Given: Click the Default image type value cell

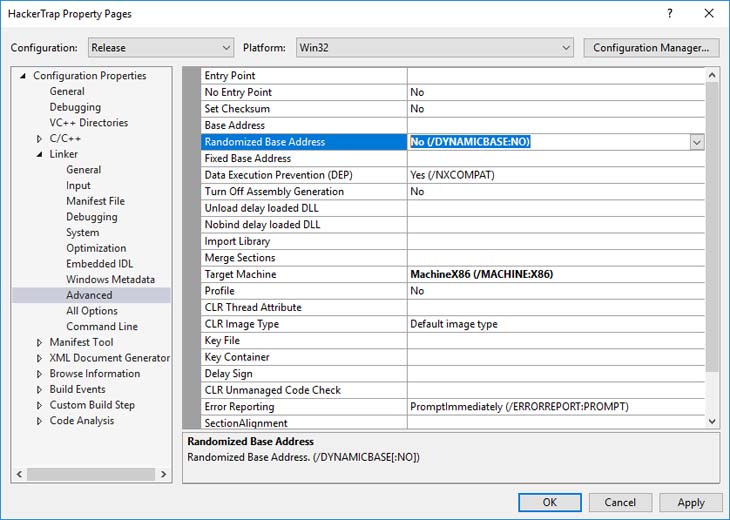Looking at the screenshot, I should (556, 324).
